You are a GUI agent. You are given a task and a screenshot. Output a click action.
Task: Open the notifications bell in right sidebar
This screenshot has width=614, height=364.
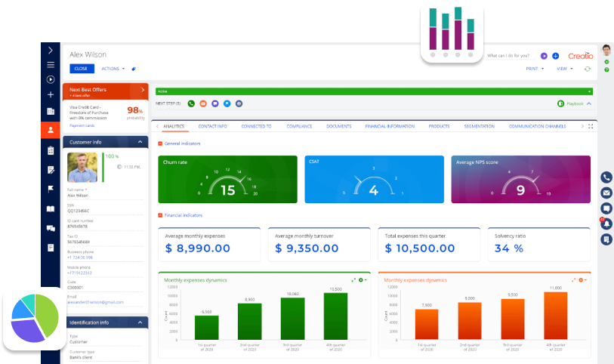click(x=606, y=224)
